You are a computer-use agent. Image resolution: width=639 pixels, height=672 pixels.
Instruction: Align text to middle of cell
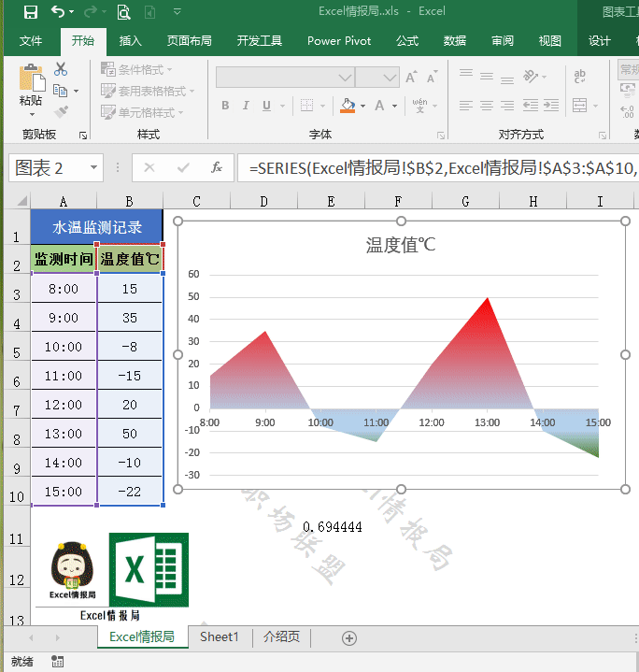(487, 77)
